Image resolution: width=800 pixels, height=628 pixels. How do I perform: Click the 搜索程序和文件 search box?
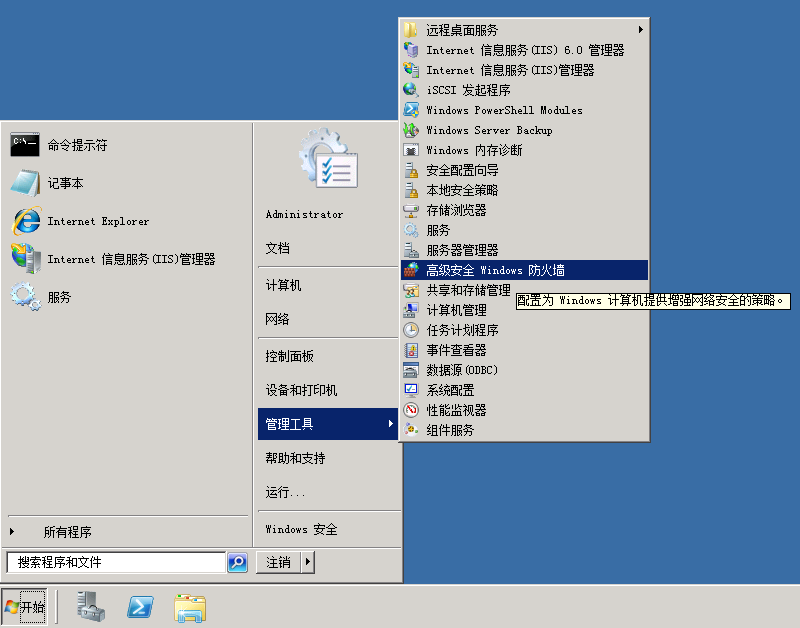(x=116, y=562)
